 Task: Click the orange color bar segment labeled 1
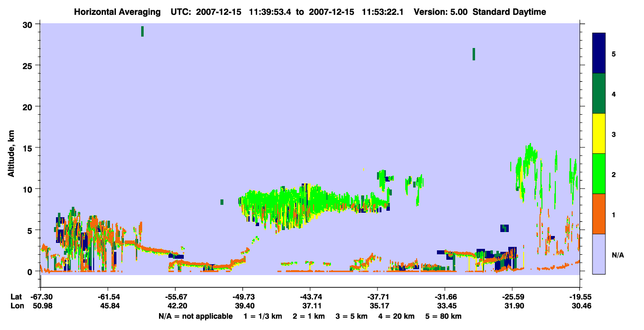tap(599, 214)
